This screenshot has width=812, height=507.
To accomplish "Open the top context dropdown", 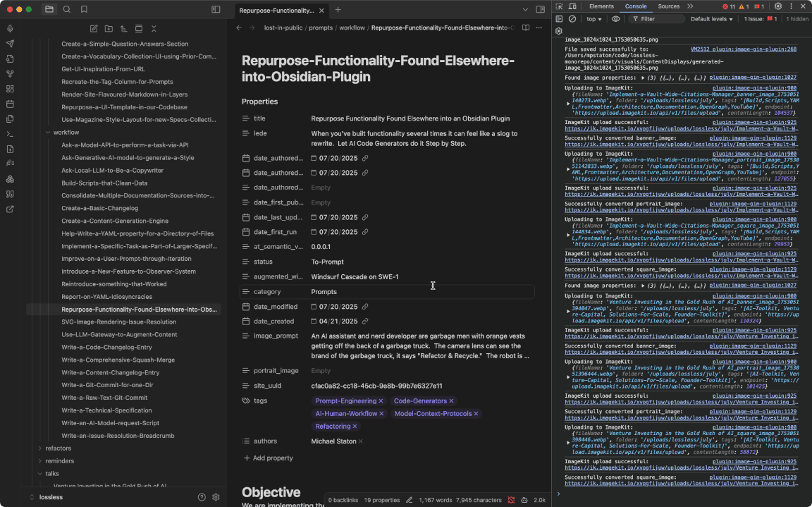I will pyautogui.click(x=594, y=18).
